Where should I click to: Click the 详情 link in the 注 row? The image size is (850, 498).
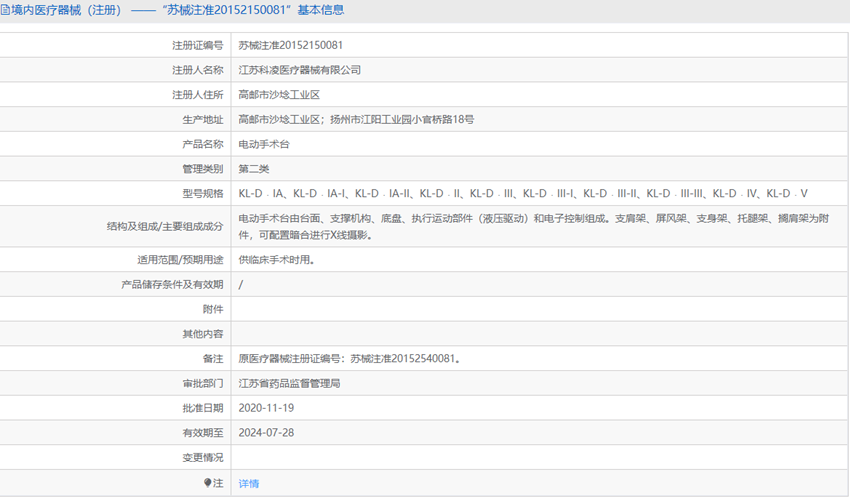pyautogui.click(x=249, y=483)
